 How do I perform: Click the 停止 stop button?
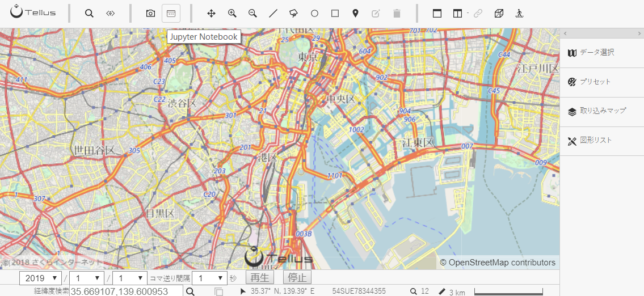[297, 277]
